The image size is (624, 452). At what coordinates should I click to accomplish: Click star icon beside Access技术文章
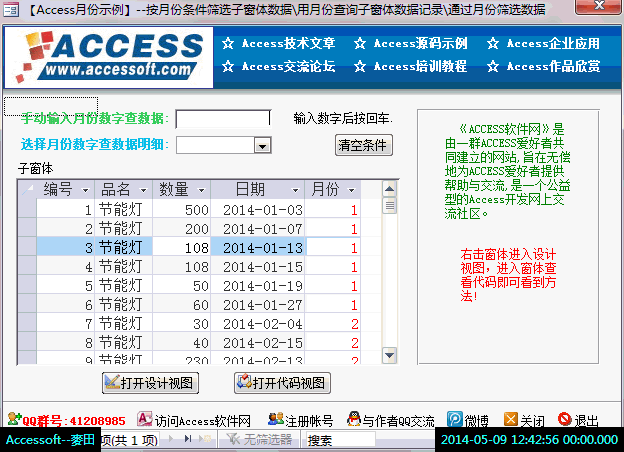[228, 43]
